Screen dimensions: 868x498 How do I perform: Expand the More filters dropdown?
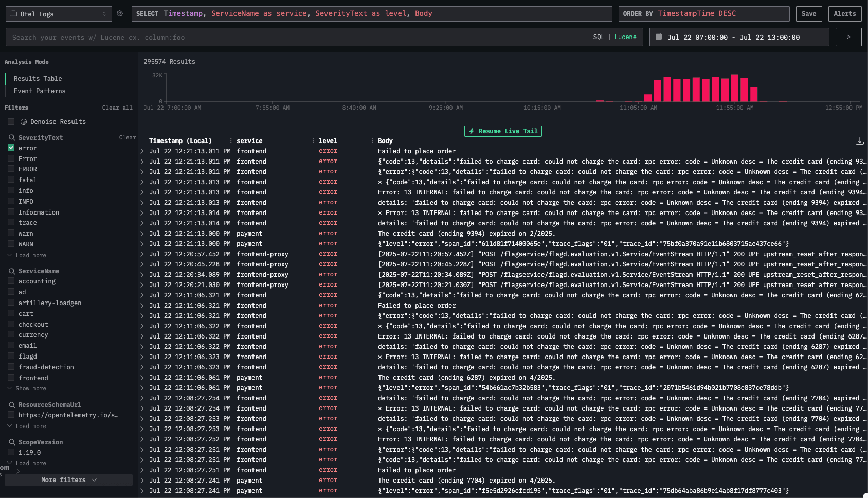coord(68,480)
